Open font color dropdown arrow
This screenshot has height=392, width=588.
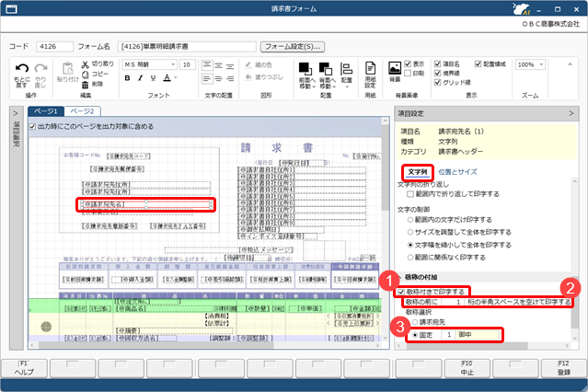click(175, 77)
